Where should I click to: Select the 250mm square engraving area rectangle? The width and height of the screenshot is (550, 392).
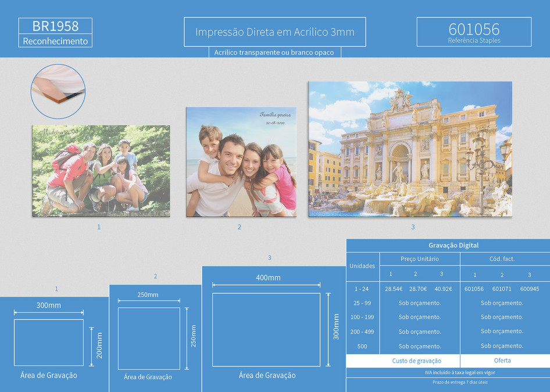148,338
